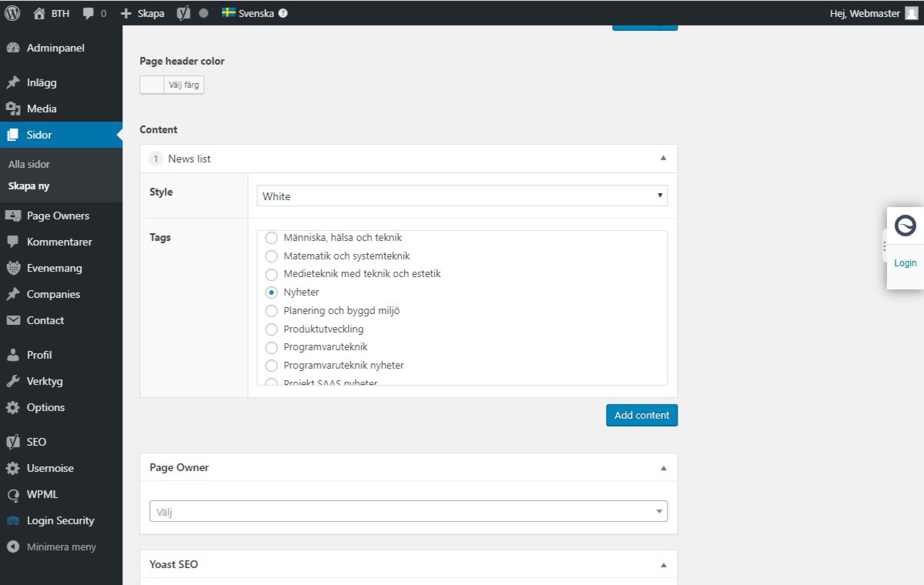
Task: Open the Style dropdown showing White
Action: point(462,196)
